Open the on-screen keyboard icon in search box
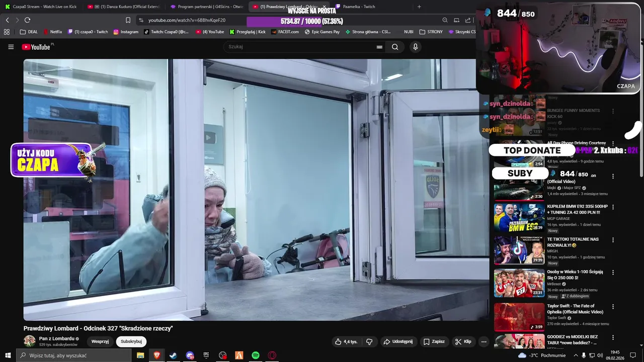The width and height of the screenshot is (644, 362). 379,47
